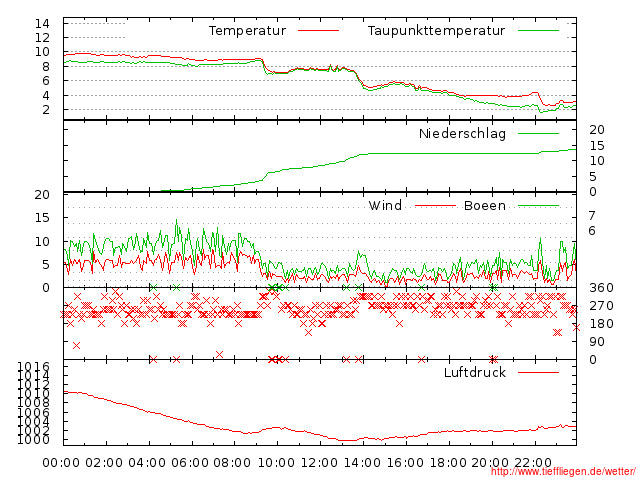Image resolution: width=640 pixels, height=480 pixels.
Task: Select the Luftdruck legend label
Action: tap(475, 372)
